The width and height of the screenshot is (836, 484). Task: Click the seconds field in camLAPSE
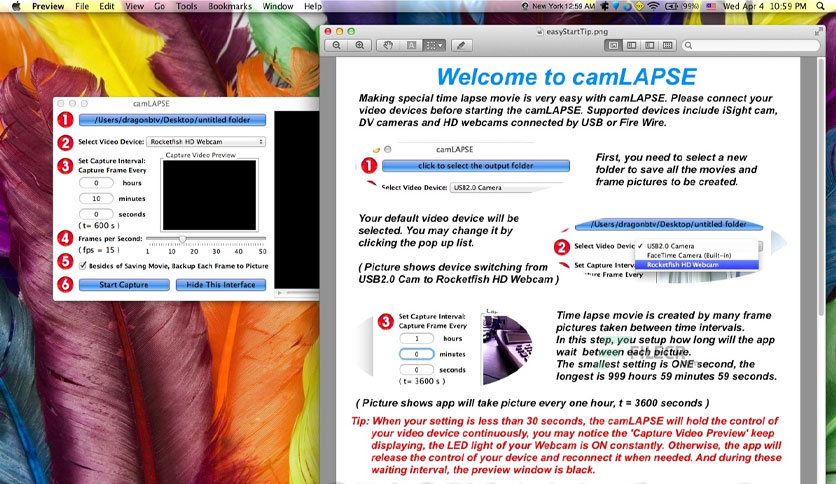(x=96, y=214)
